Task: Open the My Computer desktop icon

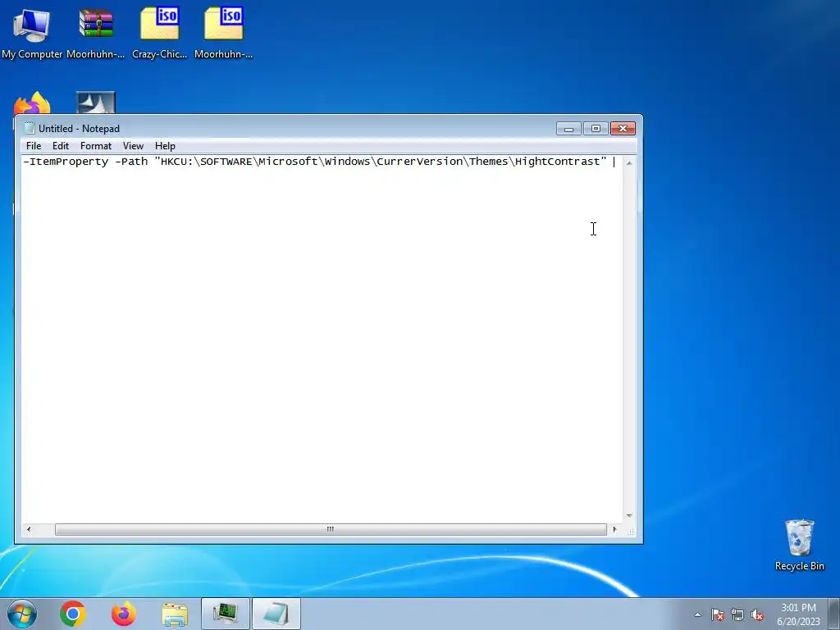Action: click(x=32, y=31)
